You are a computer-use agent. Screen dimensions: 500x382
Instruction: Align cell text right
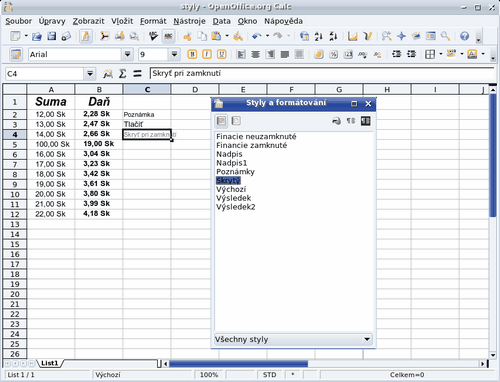click(270, 54)
